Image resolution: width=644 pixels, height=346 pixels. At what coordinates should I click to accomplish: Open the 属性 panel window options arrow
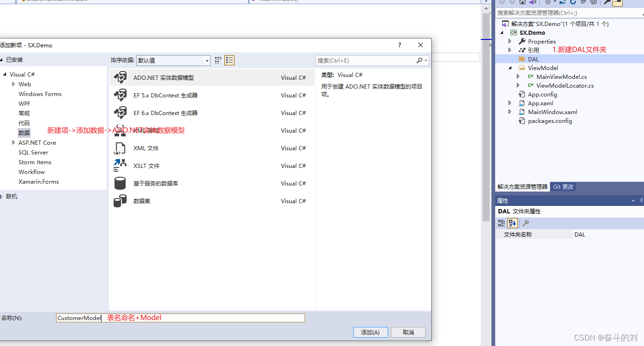[633, 201]
